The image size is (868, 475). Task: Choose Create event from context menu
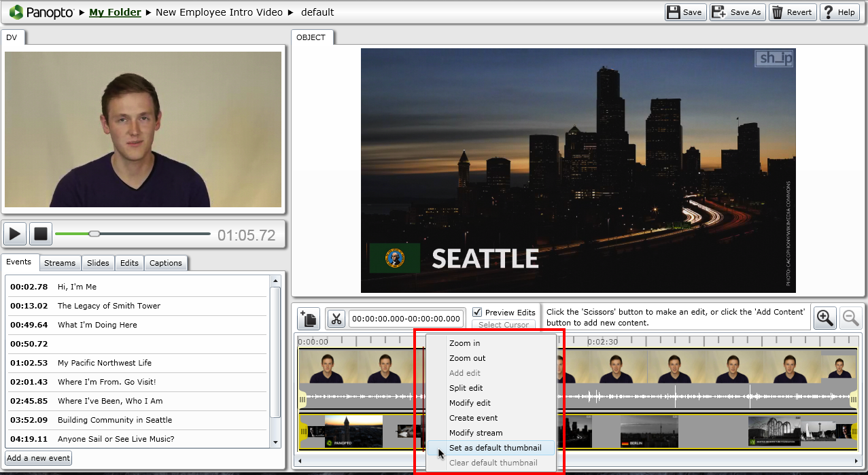coord(491,418)
